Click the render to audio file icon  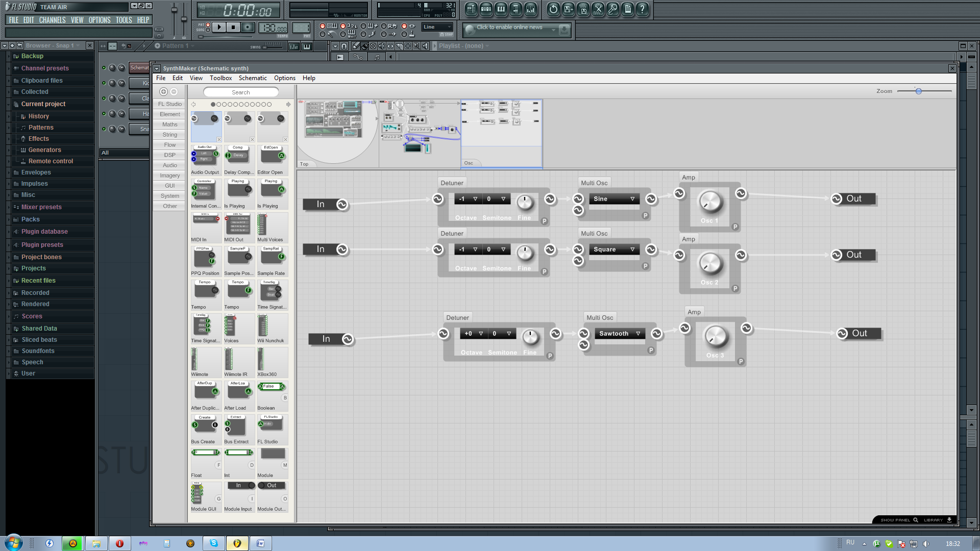[583, 9]
